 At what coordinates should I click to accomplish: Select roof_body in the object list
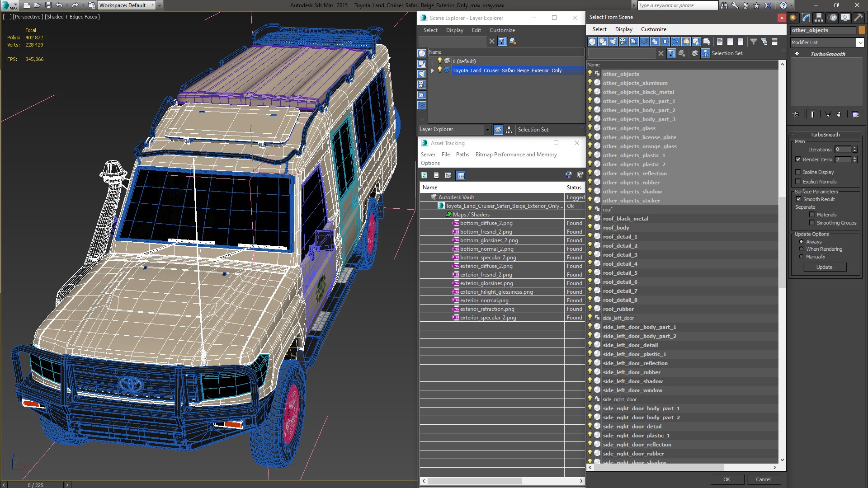[x=616, y=228]
